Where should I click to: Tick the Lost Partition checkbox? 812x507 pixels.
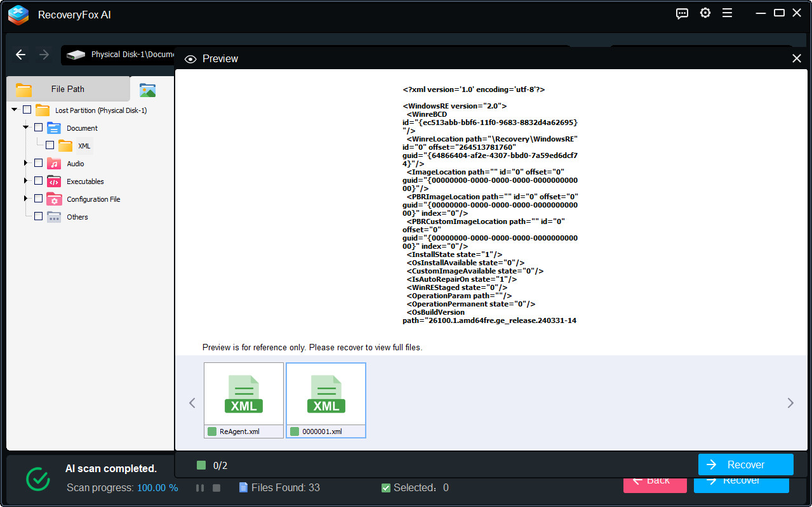27,110
